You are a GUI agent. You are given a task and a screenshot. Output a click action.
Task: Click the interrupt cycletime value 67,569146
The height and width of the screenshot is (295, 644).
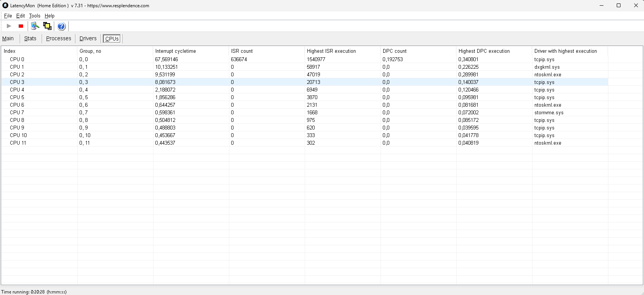pos(166,59)
